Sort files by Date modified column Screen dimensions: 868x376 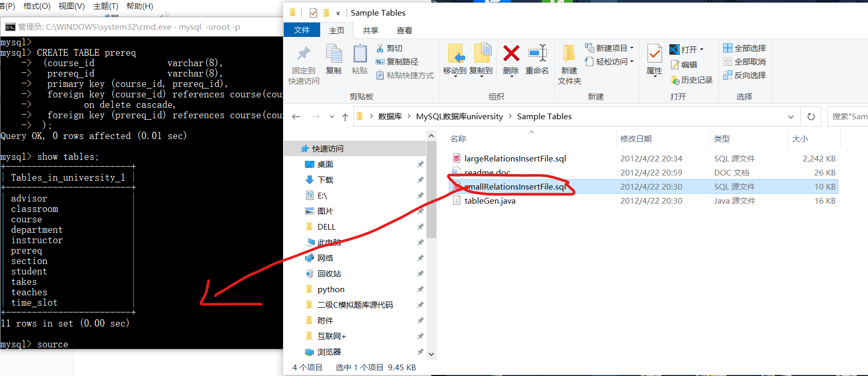(663, 139)
